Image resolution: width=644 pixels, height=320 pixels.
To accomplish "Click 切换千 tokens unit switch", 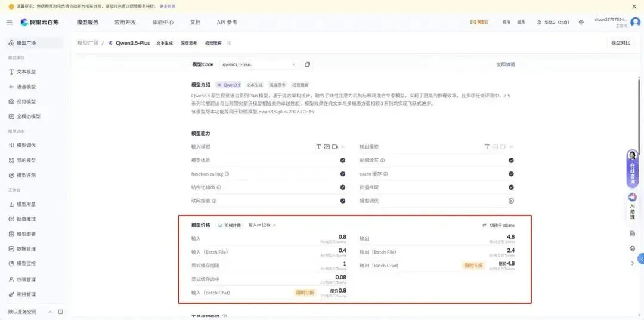I will [x=502, y=226].
